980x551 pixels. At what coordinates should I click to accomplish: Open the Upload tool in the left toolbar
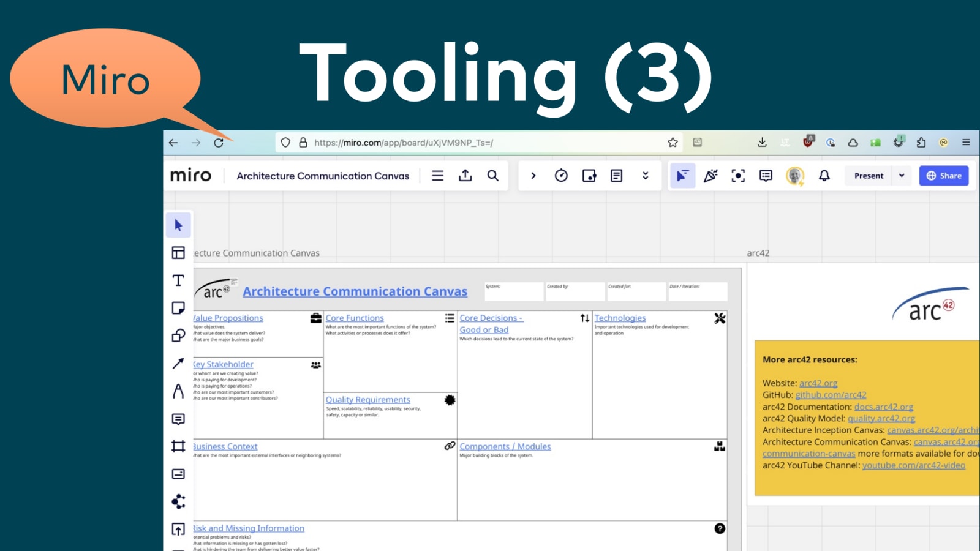pos(178,529)
